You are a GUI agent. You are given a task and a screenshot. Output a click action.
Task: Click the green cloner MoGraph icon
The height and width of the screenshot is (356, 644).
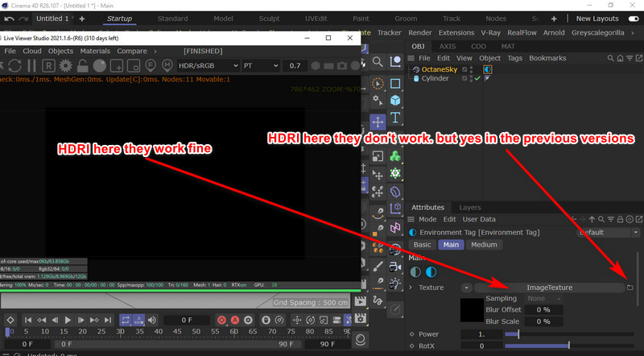tap(395, 156)
